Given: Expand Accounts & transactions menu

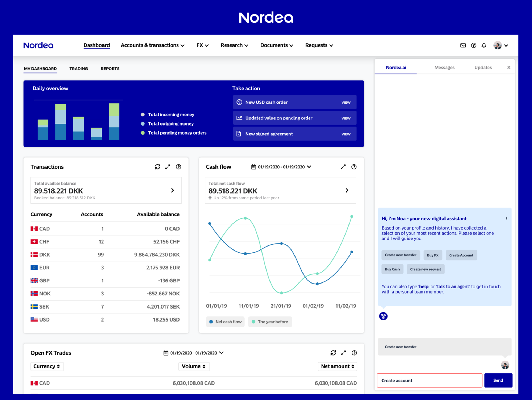Looking at the screenshot, I should 152,45.
